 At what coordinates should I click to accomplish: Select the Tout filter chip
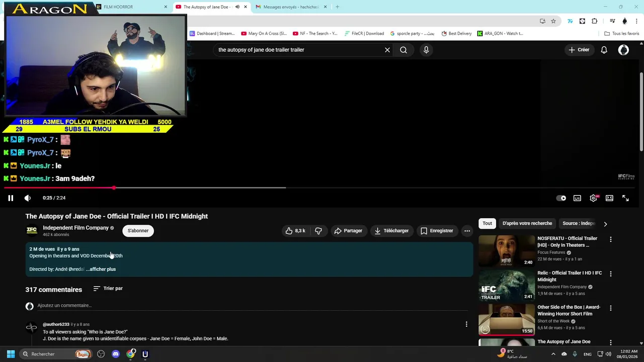click(x=487, y=223)
